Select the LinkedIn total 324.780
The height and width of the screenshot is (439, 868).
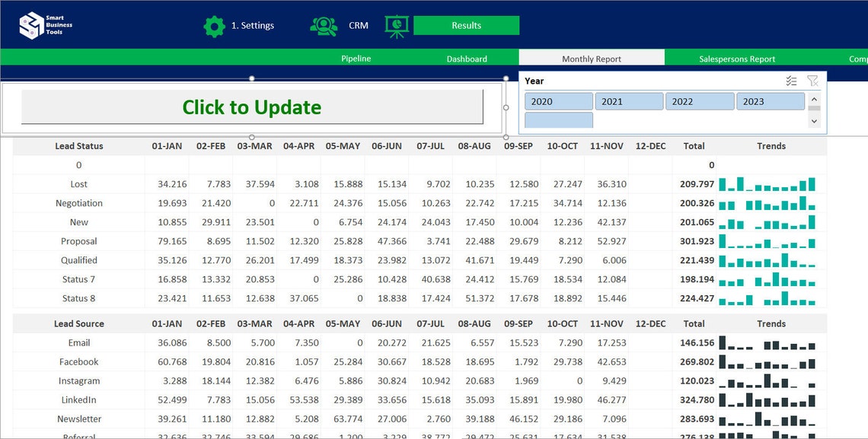697,399
